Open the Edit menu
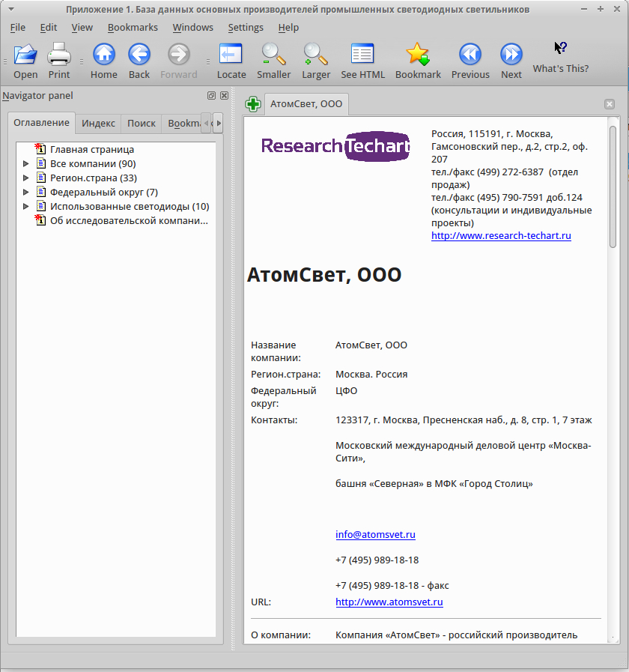 pyautogui.click(x=49, y=28)
